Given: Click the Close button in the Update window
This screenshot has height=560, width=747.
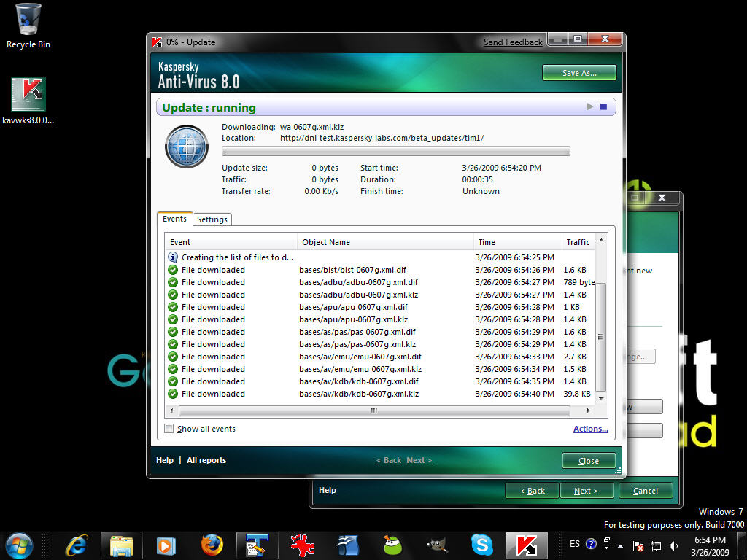Looking at the screenshot, I should point(589,461).
